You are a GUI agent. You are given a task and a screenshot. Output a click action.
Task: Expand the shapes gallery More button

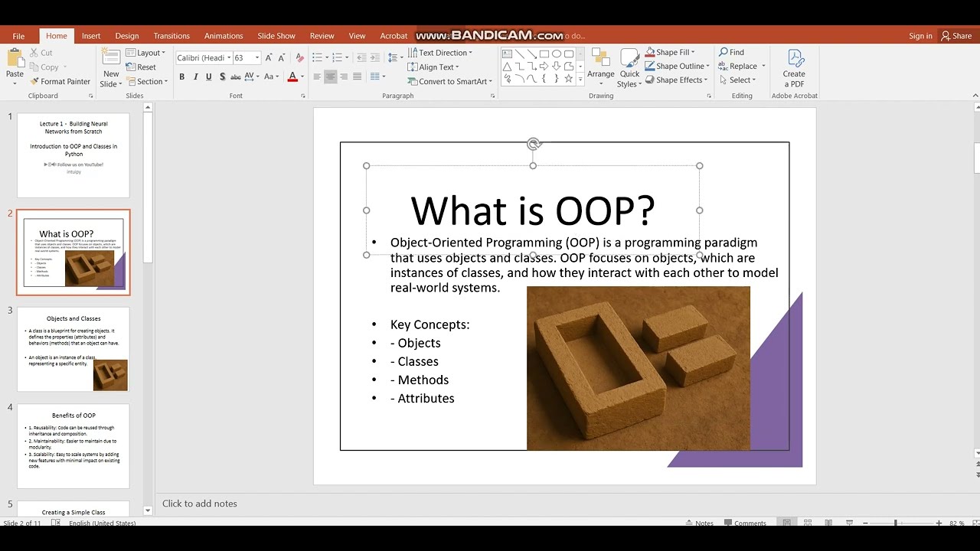pyautogui.click(x=580, y=79)
